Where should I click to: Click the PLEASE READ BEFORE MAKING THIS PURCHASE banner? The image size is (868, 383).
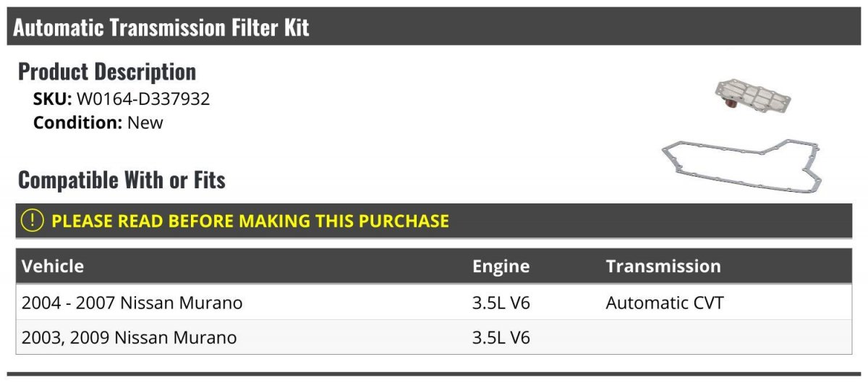pyautogui.click(x=434, y=221)
